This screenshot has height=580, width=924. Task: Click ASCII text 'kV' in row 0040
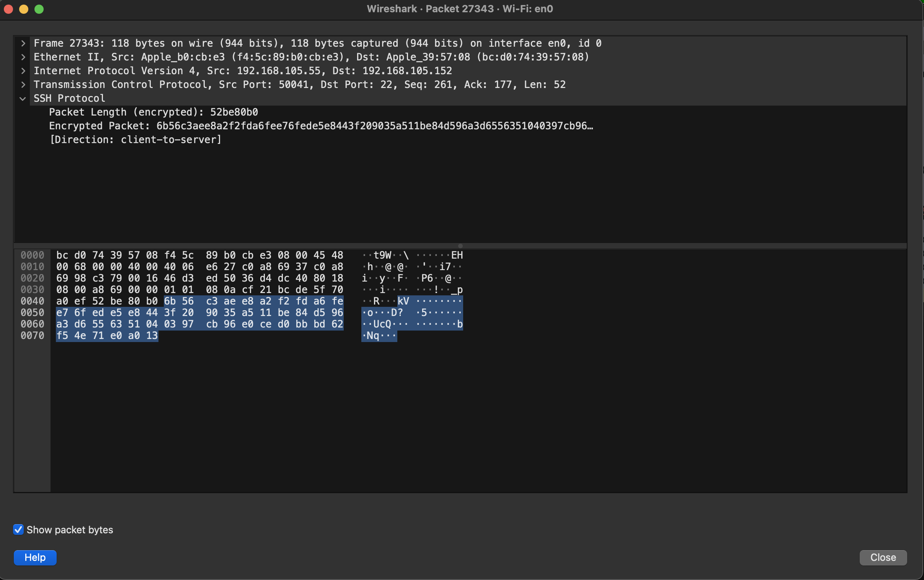[403, 301]
